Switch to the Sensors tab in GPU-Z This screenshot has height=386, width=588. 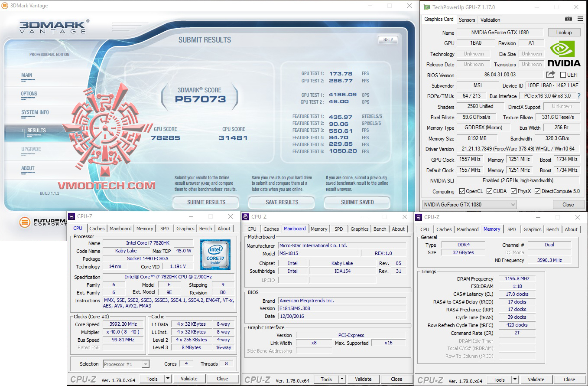[x=467, y=20]
